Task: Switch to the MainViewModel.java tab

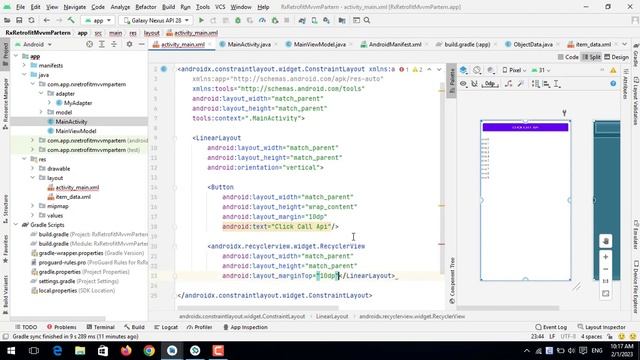Action: (x=319, y=44)
